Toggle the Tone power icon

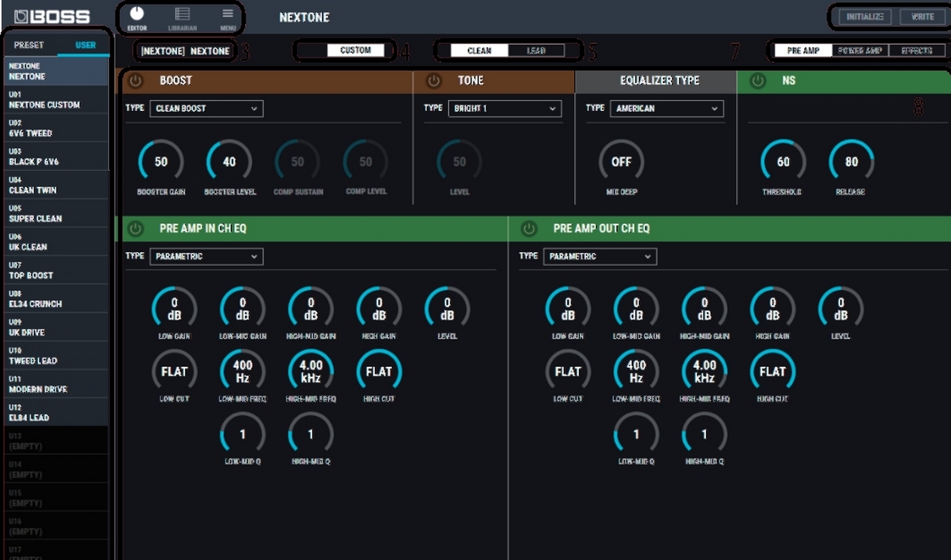433,81
